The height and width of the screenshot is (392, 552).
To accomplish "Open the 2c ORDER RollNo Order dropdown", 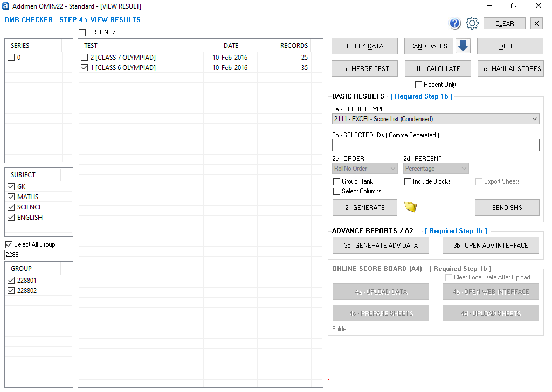I will tap(365, 169).
